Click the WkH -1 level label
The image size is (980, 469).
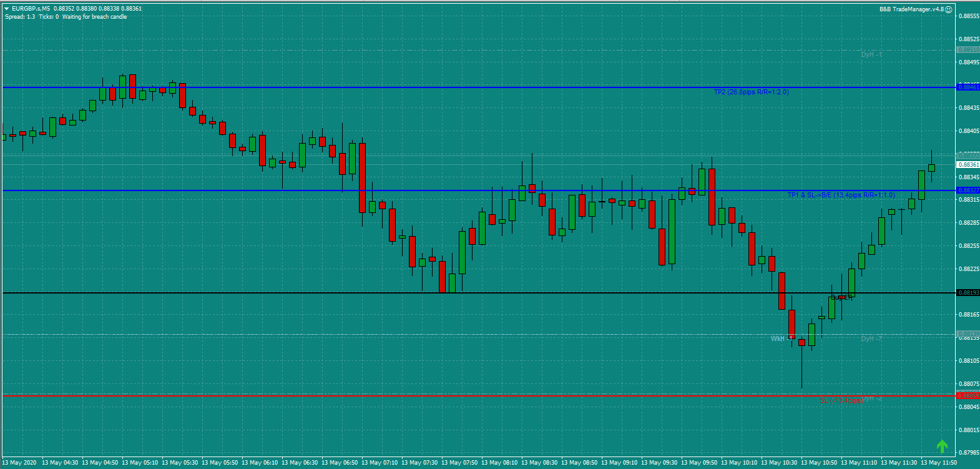coord(781,338)
